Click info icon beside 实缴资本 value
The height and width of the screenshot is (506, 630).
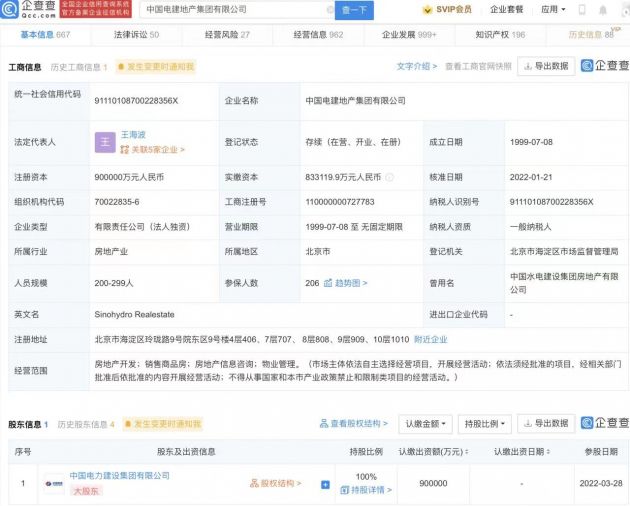coord(389,177)
